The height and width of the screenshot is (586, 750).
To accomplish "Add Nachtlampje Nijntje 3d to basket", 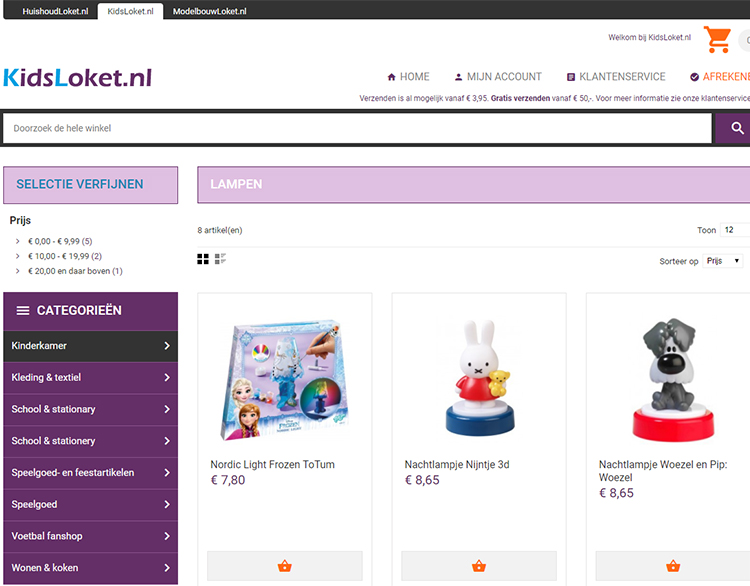I will click(479, 566).
